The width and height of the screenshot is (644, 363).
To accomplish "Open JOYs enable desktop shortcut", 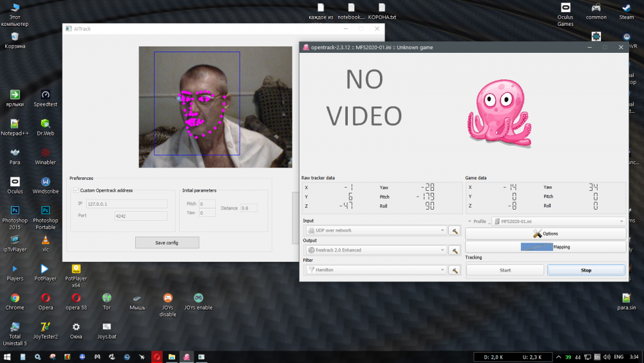I will tap(198, 302).
